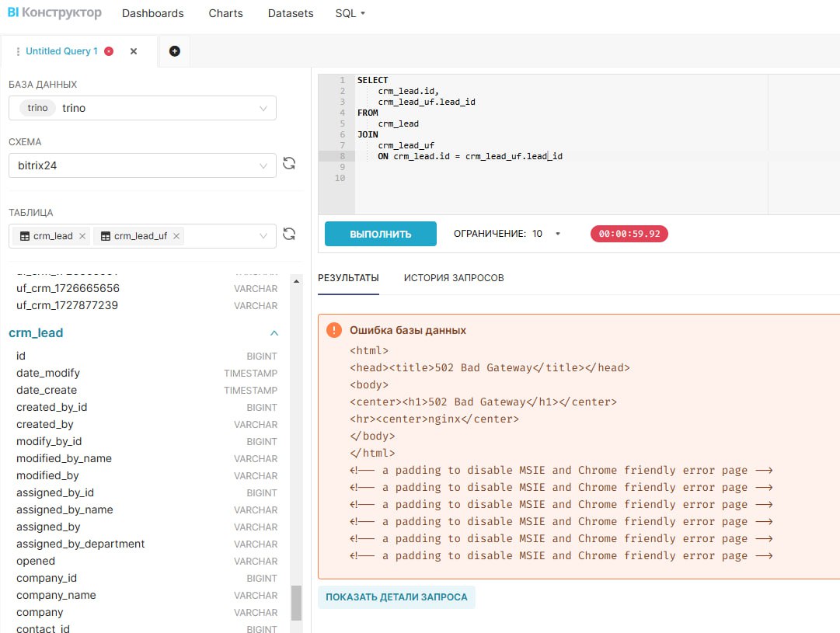Open the Datasets page
This screenshot has width=840, height=633.
(291, 13)
